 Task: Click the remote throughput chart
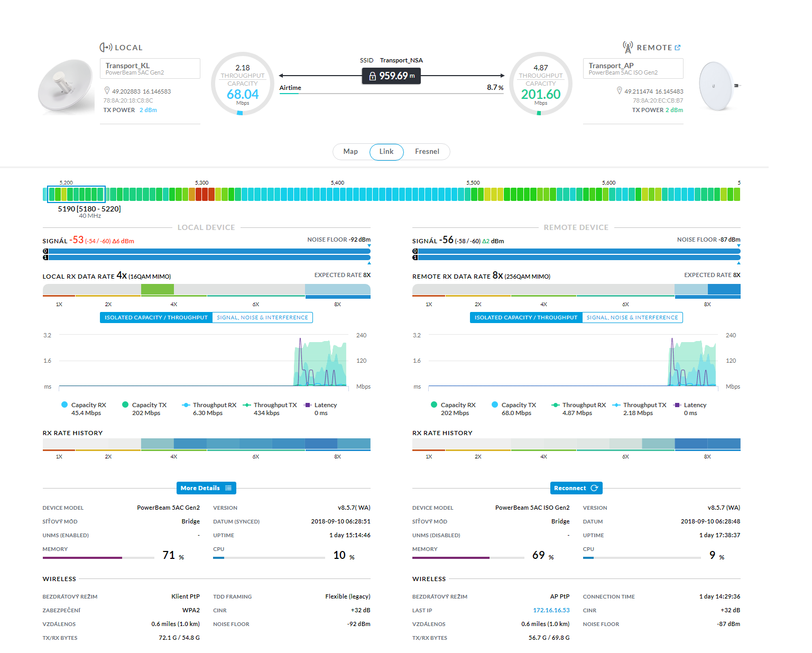pyautogui.click(x=573, y=361)
